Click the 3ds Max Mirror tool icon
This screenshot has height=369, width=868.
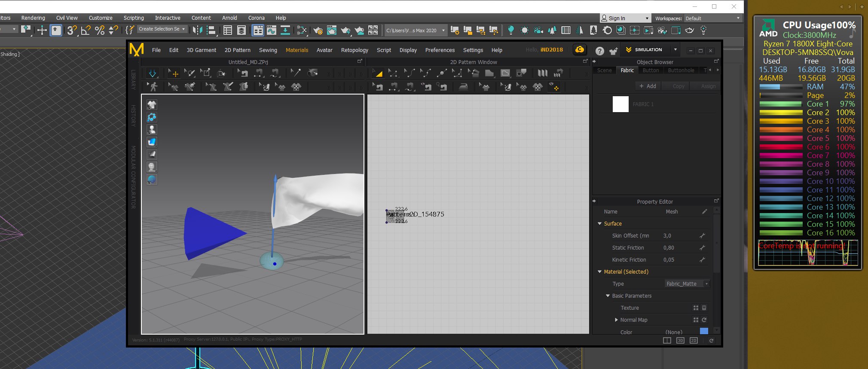pos(197,30)
